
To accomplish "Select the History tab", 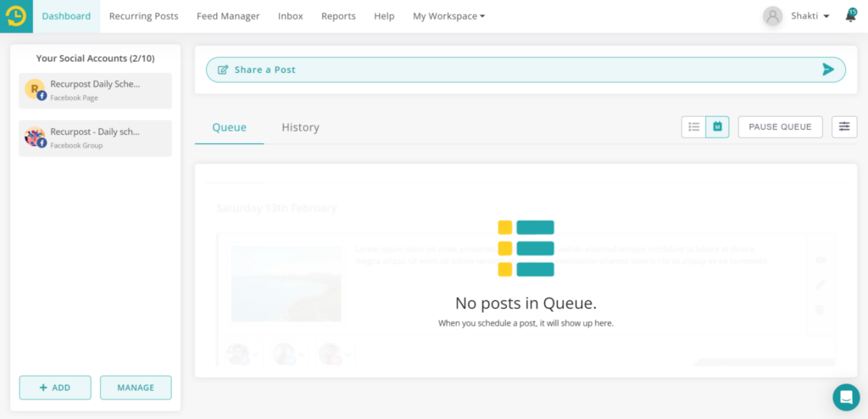I will pos(301,127).
